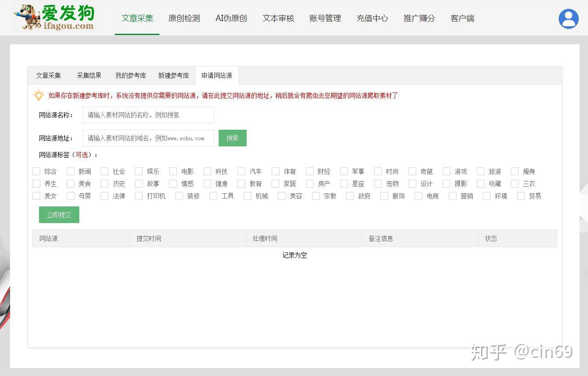Select 客户端 in the top navigation

tap(462, 18)
